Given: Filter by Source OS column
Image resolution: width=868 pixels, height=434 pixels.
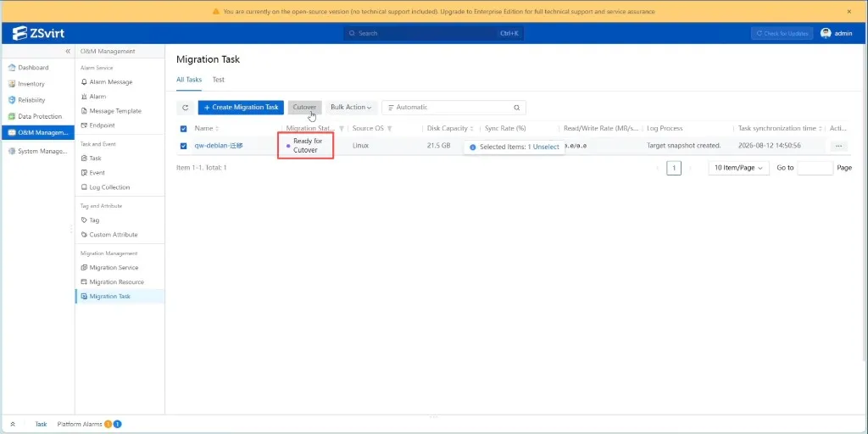Looking at the screenshot, I should [x=390, y=129].
